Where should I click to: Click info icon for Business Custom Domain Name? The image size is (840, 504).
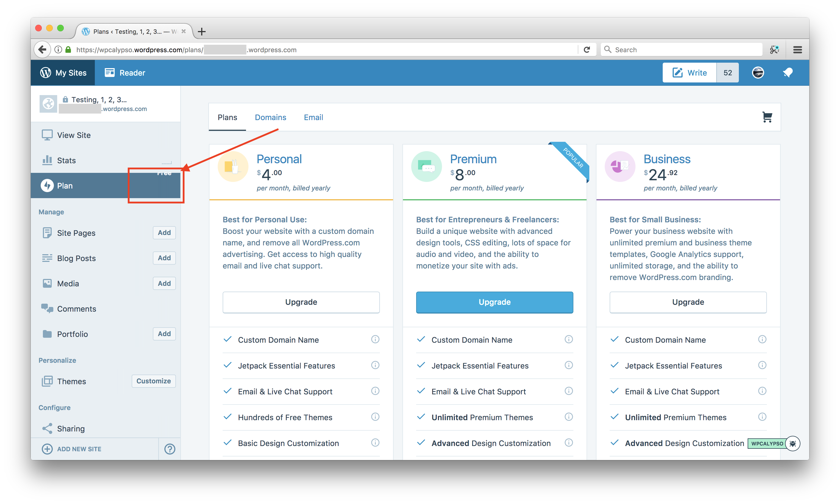[762, 340]
